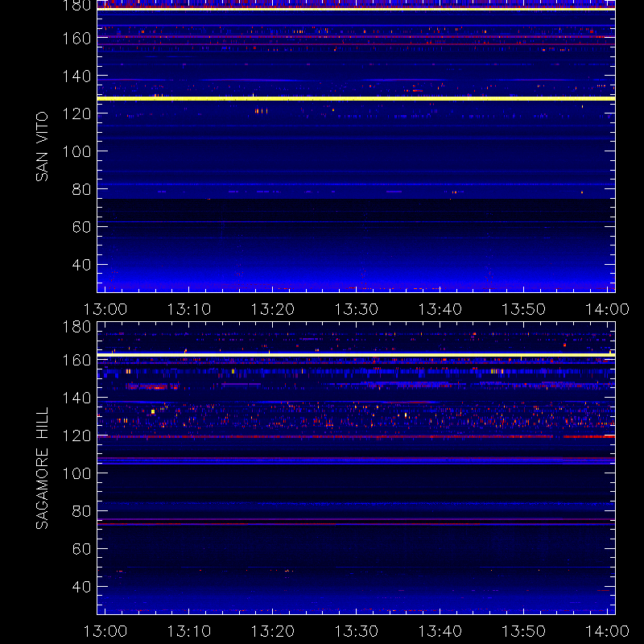The height and width of the screenshot is (644, 644).
Task: Select the 60 tick label on Sagamore Hill plot
Action: pyautogui.click(x=81, y=549)
